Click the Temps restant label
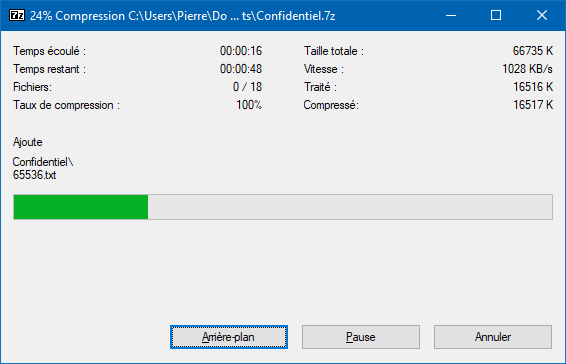Image resolution: width=566 pixels, height=364 pixels. tap(49, 69)
